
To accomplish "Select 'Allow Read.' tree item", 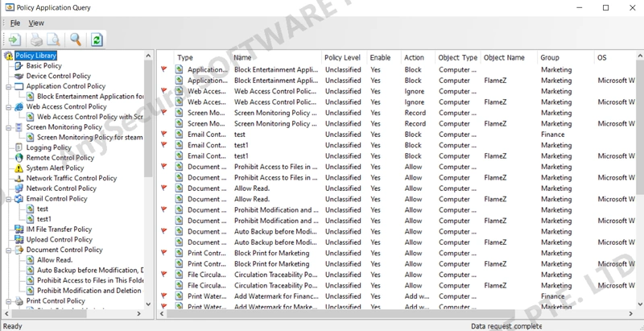I will (55, 260).
